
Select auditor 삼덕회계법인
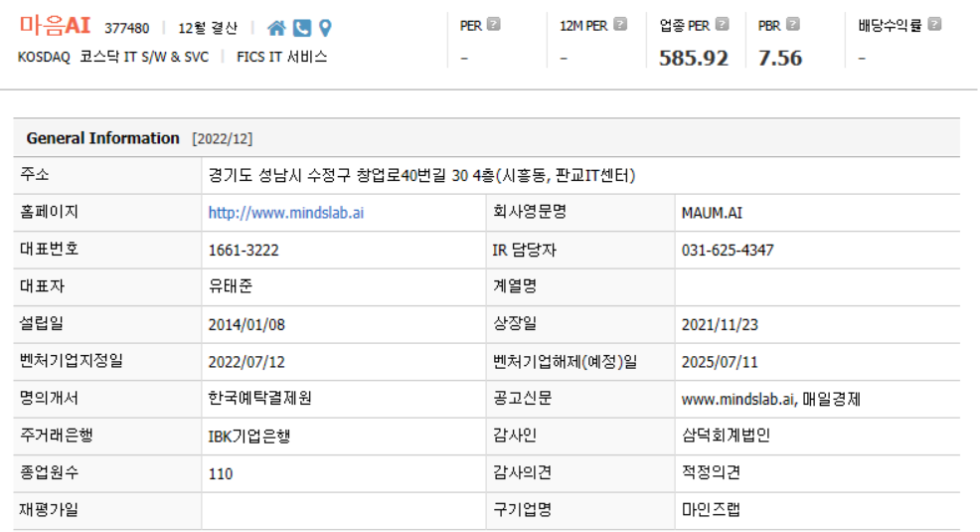[726, 436]
